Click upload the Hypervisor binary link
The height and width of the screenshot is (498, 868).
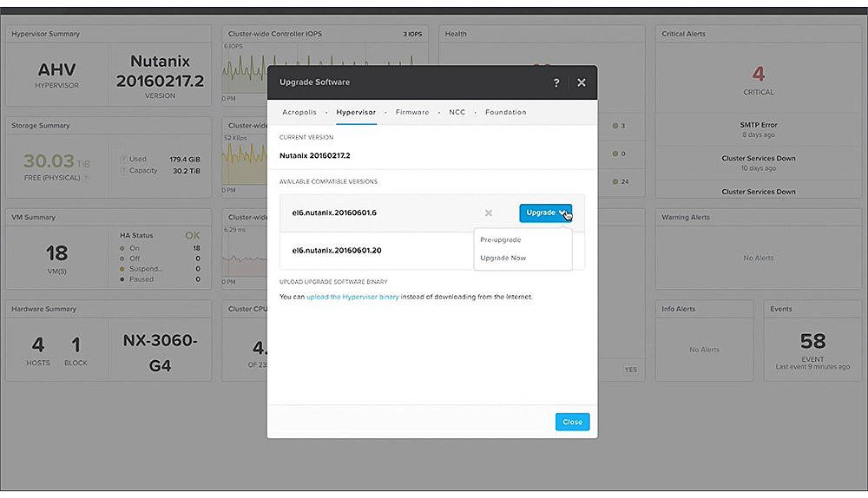352,297
